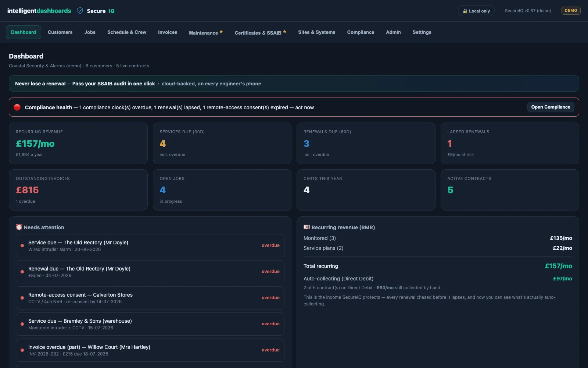Go to the Customers tab
588x368 pixels.
(60, 32)
